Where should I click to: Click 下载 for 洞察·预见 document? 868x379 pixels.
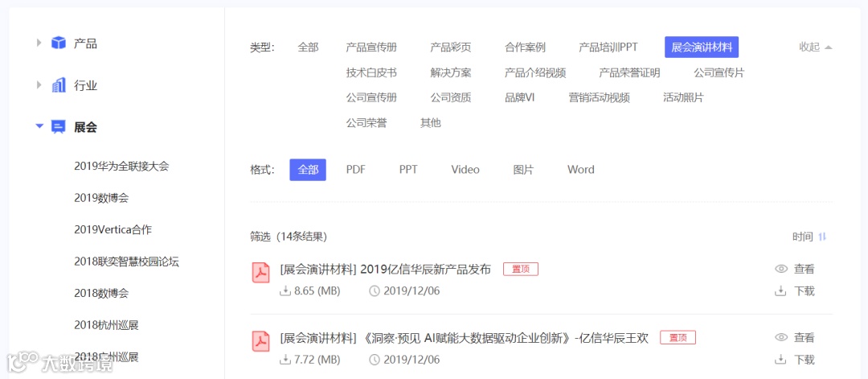coord(805,360)
